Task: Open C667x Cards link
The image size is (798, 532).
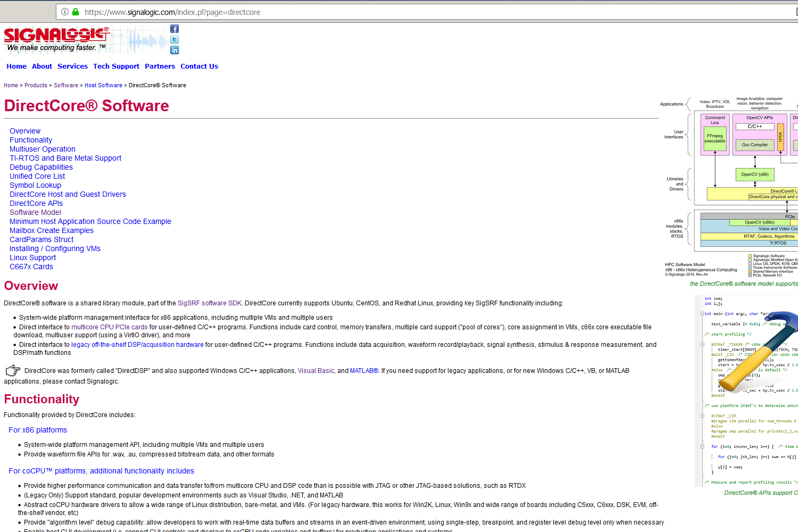Action: coord(31,267)
